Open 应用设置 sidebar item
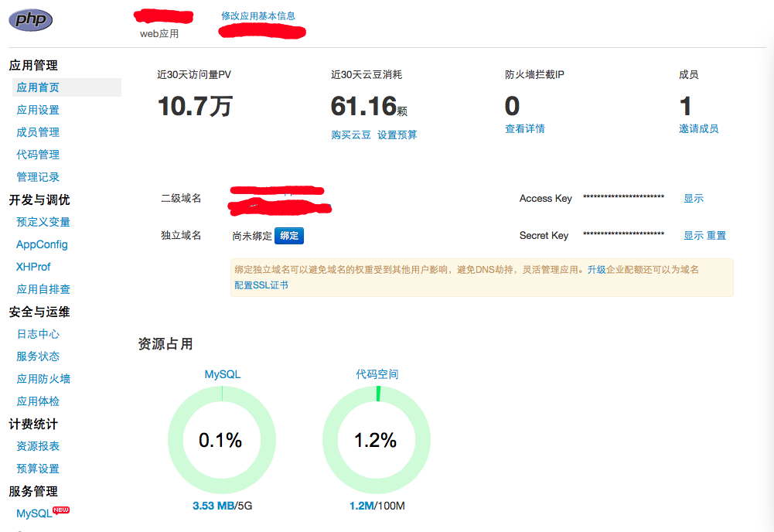Screen dimensions: 774x532 pos(38,110)
